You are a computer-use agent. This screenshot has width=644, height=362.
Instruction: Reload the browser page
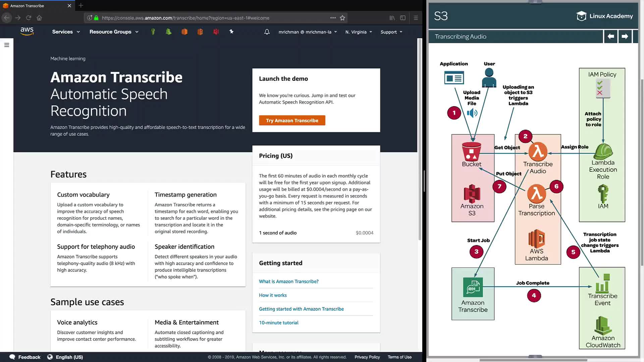(x=29, y=18)
